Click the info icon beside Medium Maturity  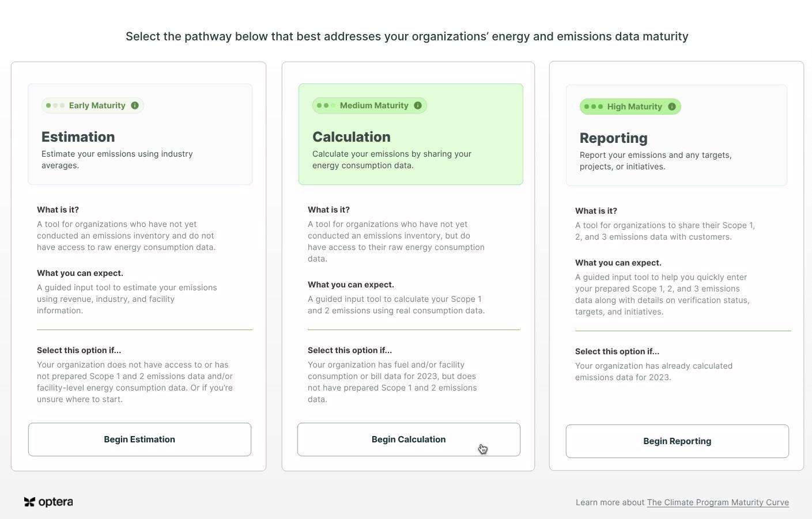[x=418, y=105]
